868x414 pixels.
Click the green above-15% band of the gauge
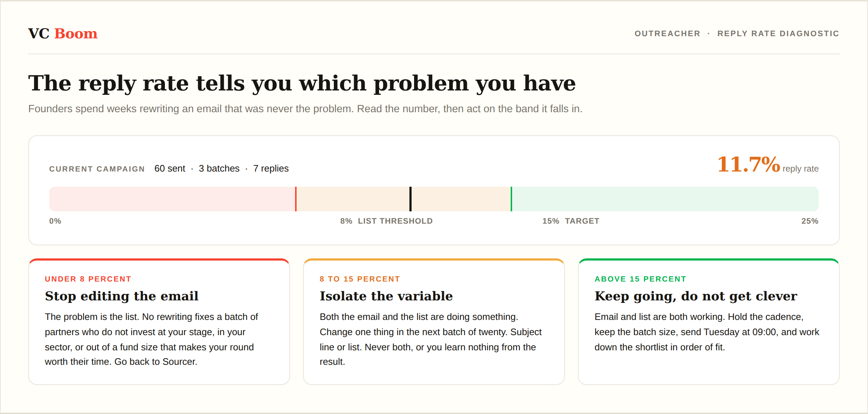click(665, 199)
